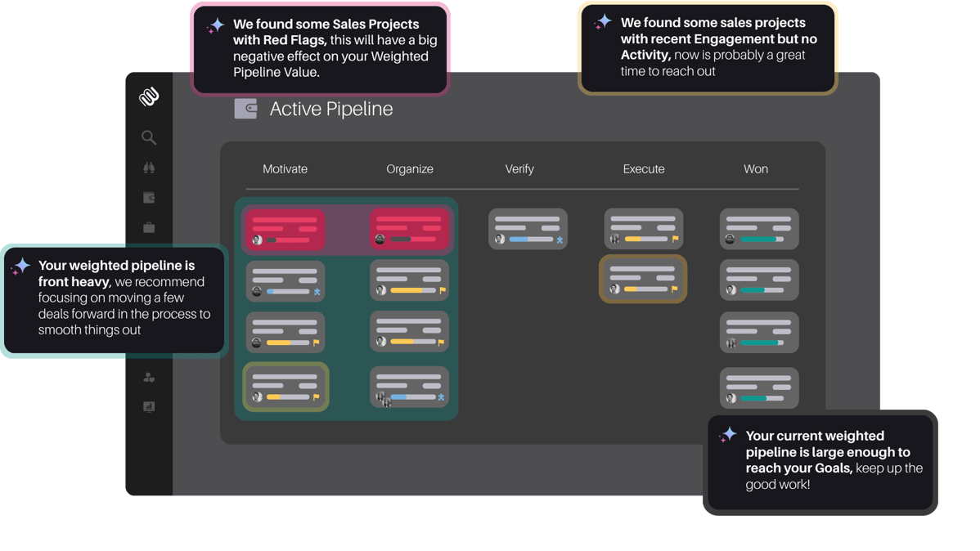Switch to the Verify stage header
The height and width of the screenshot is (551, 980).
click(x=519, y=169)
